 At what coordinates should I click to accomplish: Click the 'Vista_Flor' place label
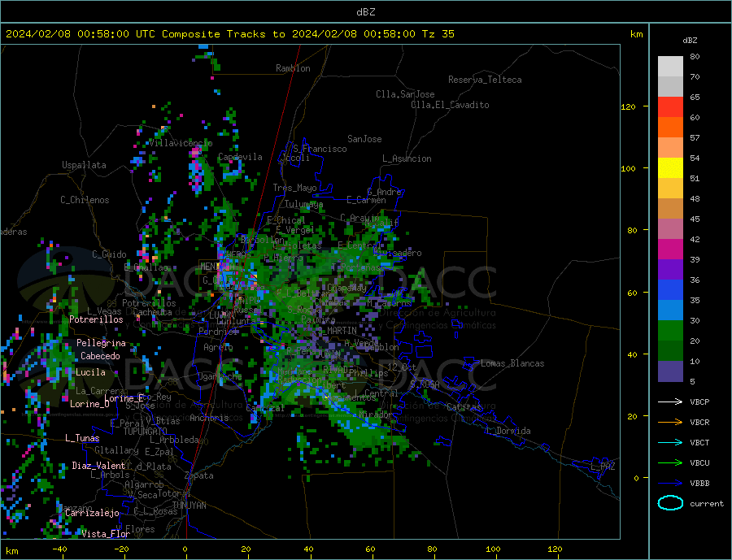pos(106,534)
